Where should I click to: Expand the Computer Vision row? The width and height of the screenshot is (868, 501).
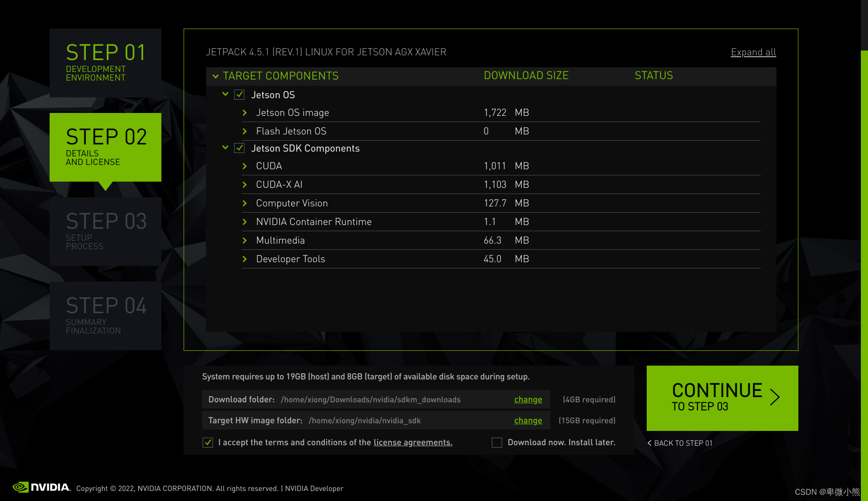(245, 204)
